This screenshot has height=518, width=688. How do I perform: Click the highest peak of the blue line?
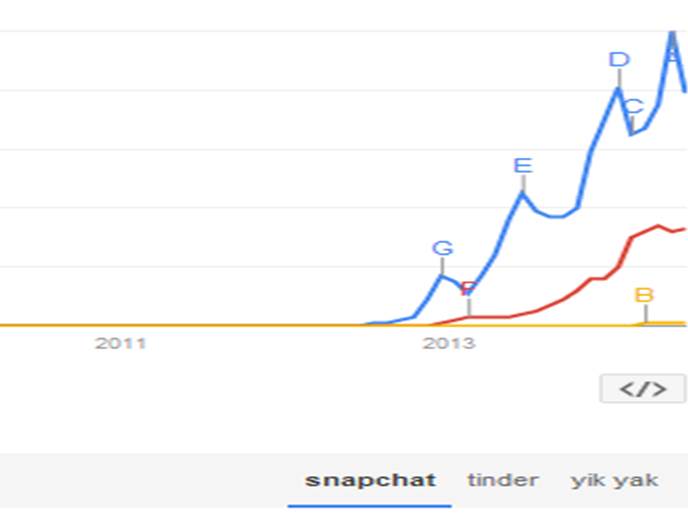672,35
